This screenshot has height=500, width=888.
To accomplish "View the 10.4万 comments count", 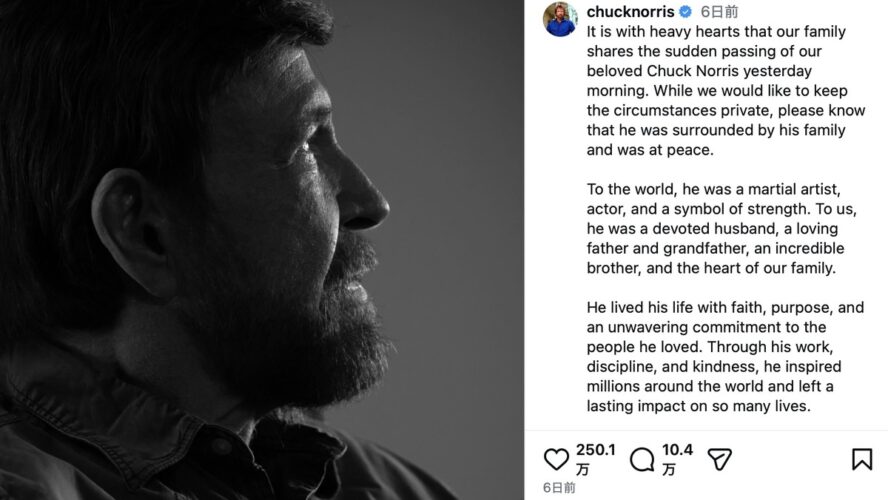I will tap(677, 450).
